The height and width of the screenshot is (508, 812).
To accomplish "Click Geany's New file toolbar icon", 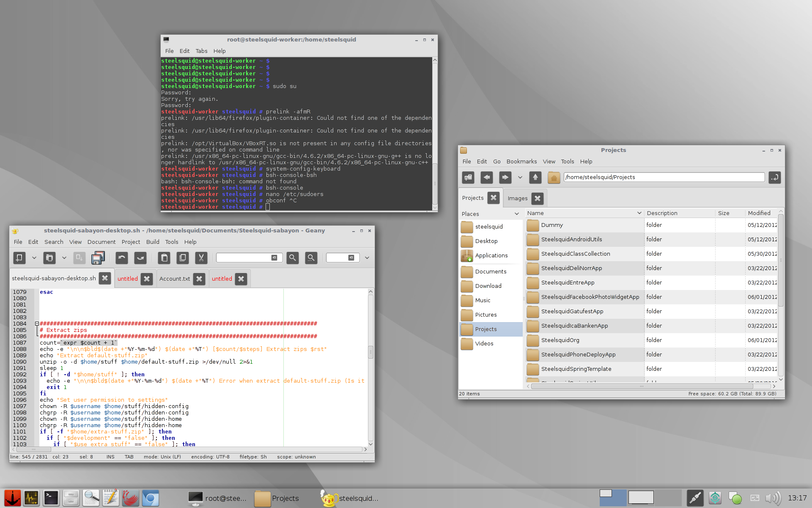I will pos(19,257).
